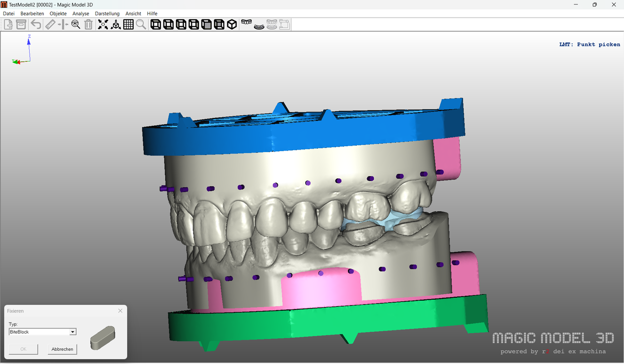Click the 'Typ:' label in Fixieren dialog

tap(13, 324)
